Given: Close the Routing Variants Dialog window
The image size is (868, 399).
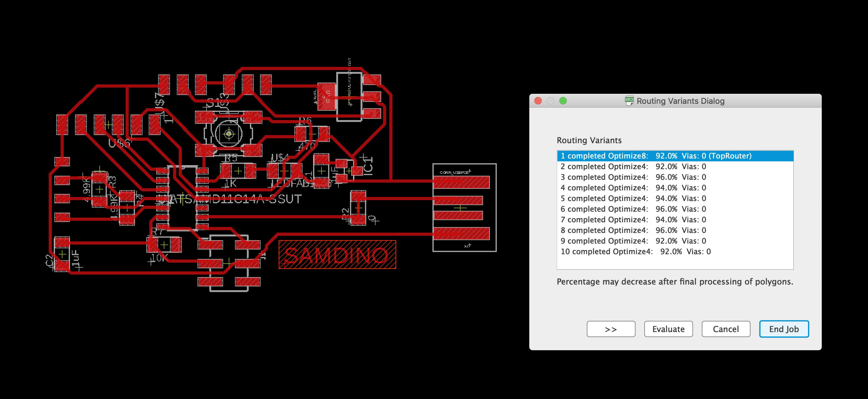Looking at the screenshot, I should [x=538, y=101].
